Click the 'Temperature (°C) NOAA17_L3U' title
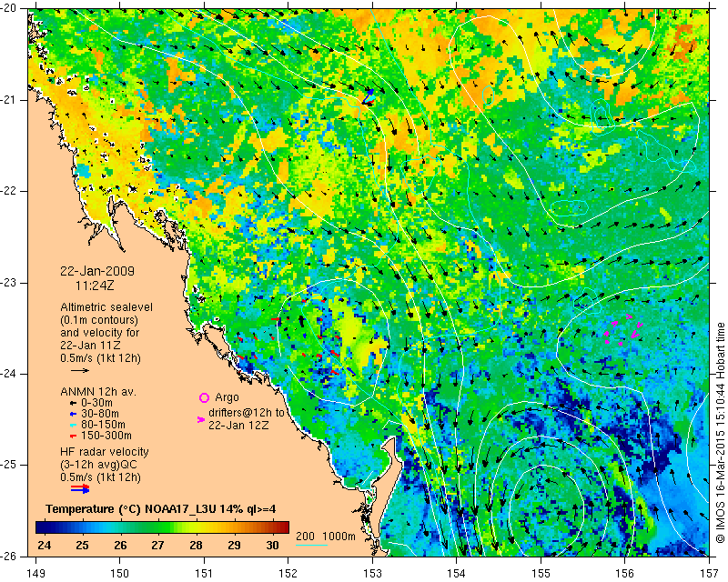The height and width of the screenshot is (582, 728). 131,508
